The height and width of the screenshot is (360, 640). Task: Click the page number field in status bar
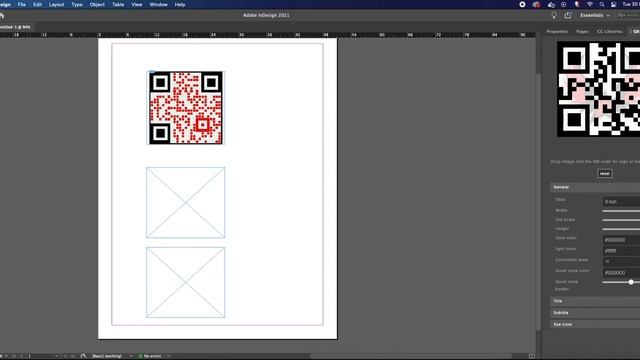[x=41, y=356]
